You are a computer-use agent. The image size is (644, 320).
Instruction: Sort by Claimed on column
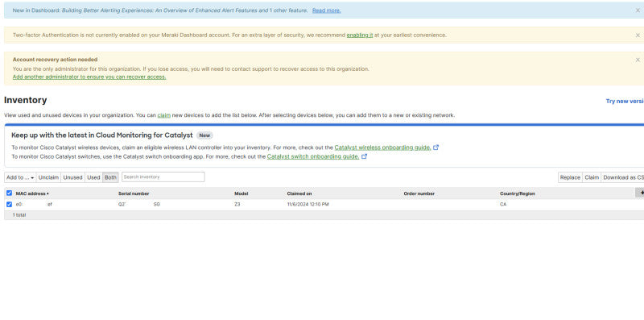click(299, 193)
